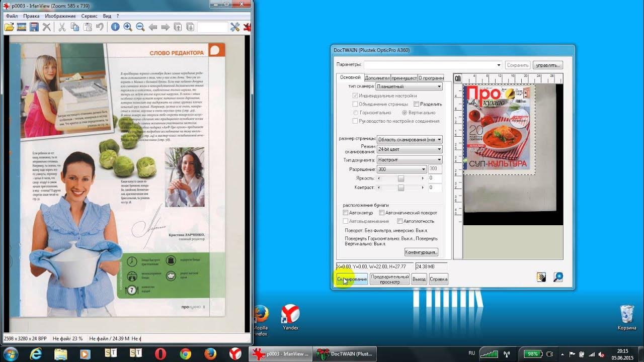The width and height of the screenshot is (644, 362).
Task: Click the Zoom out magnifier icon
Action: pyautogui.click(x=140, y=27)
